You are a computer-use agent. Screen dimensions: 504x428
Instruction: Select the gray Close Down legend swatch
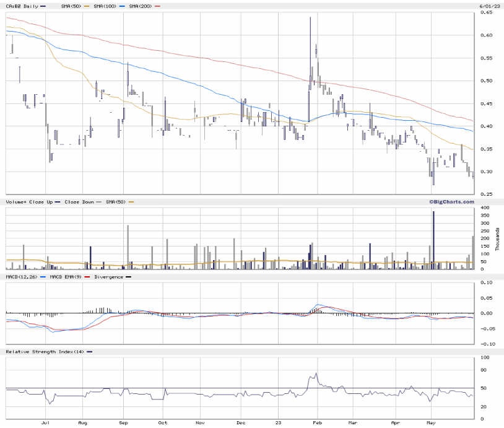(x=98, y=202)
